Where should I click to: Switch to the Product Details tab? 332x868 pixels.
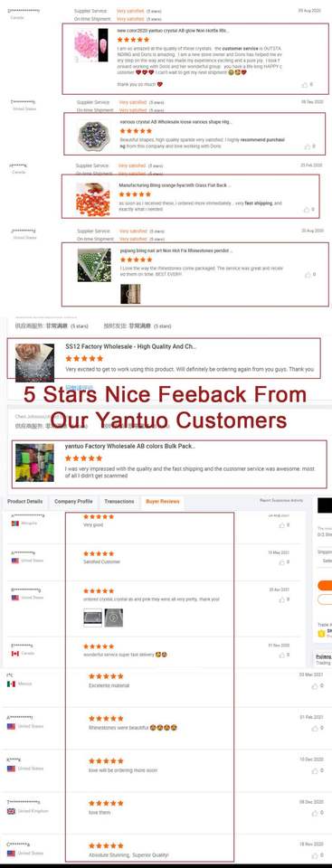coord(25,502)
